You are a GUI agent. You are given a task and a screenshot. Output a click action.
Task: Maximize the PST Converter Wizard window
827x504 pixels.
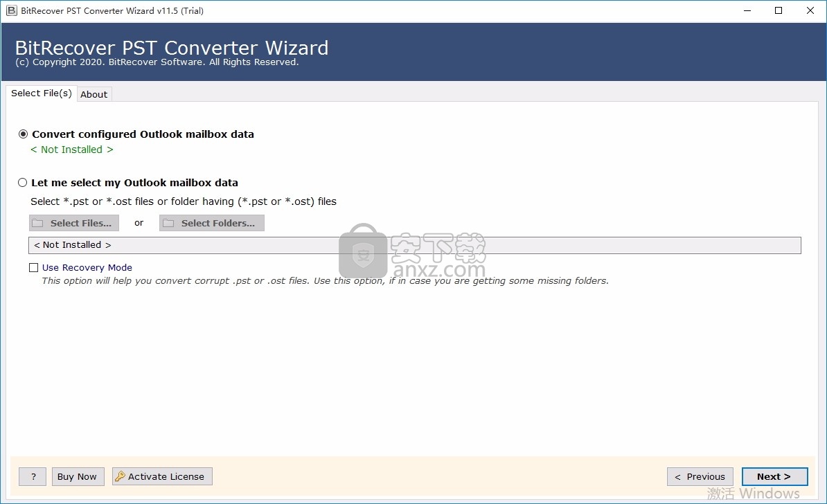(x=779, y=10)
